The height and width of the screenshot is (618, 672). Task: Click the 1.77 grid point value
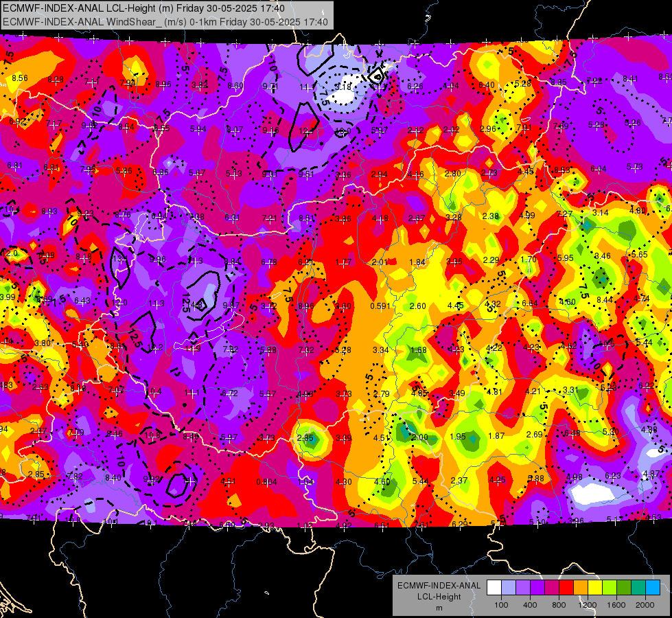tap(343, 262)
